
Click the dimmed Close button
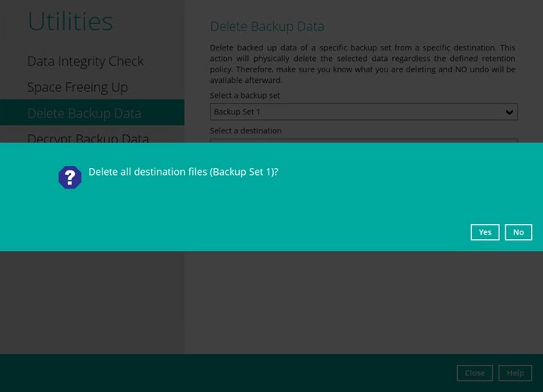pyautogui.click(x=475, y=373)
